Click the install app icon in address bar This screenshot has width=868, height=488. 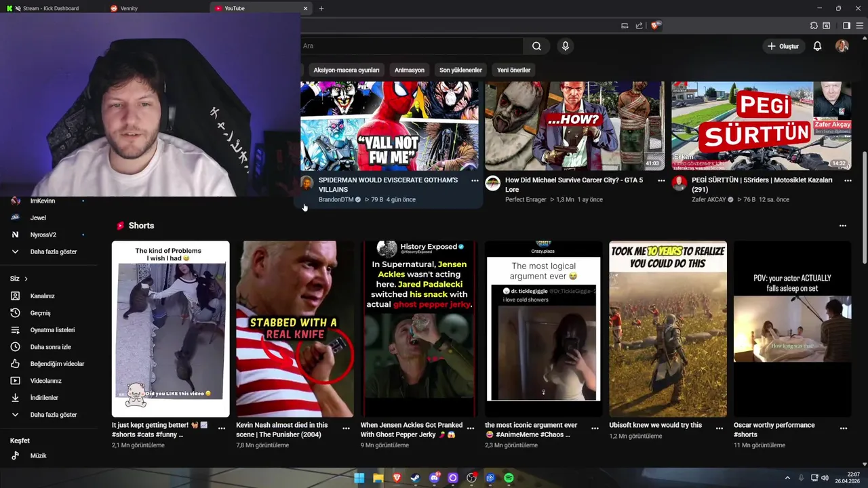[x=625, y=26]
